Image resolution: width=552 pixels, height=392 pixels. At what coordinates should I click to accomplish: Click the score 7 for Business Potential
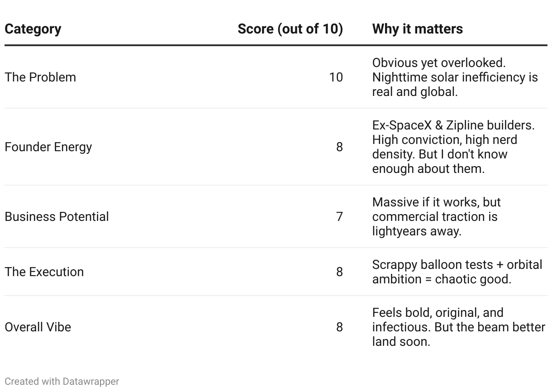[339, 217]
